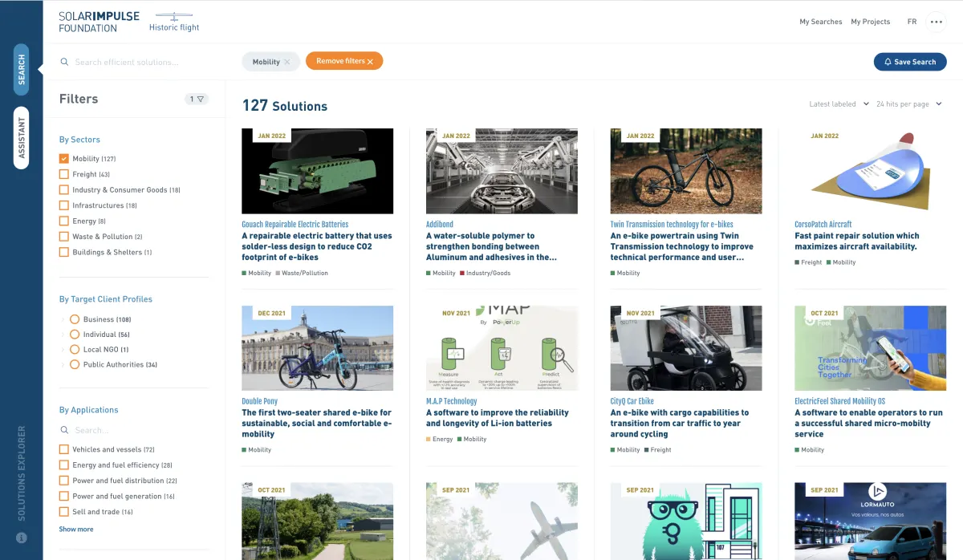963x560 pixels.
Task: Click the Twin Transmission e-bike thumbnail
Action: click(x=686, y=171)
